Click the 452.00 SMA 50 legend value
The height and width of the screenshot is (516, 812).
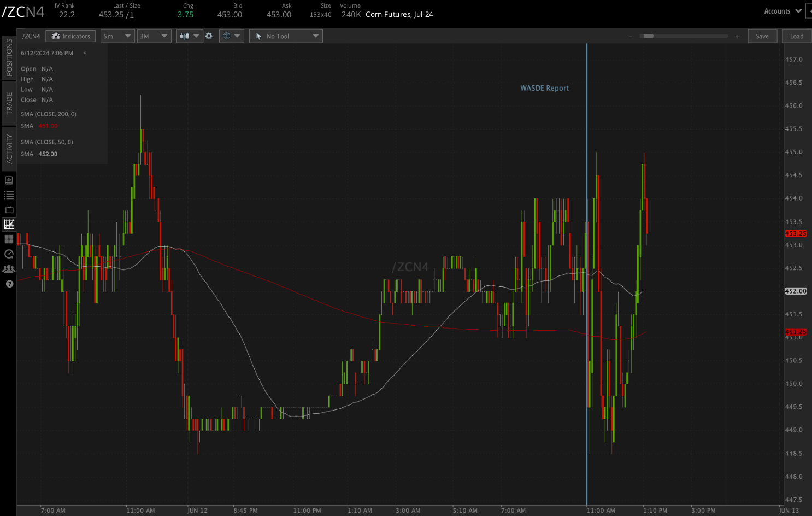[48, 154]
